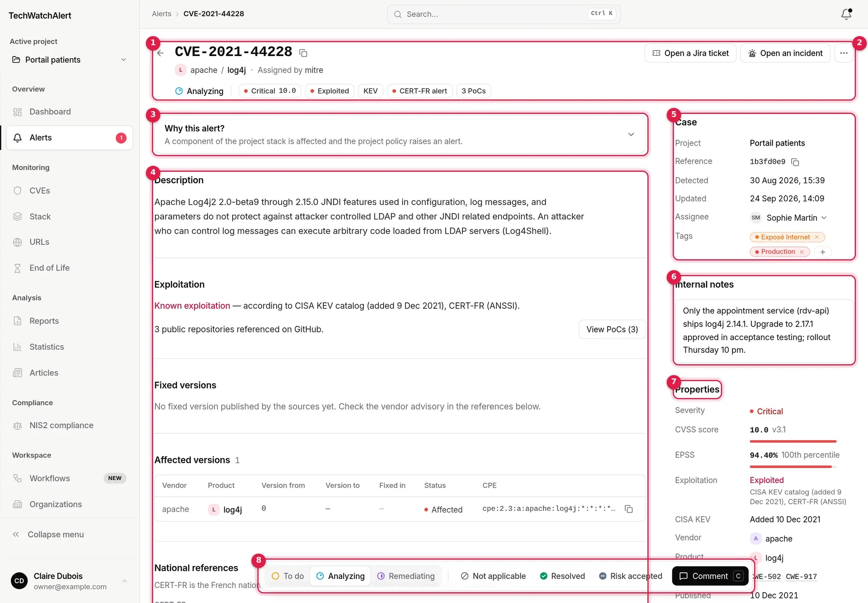Open NIS2 compliance page

pos(70,425)
